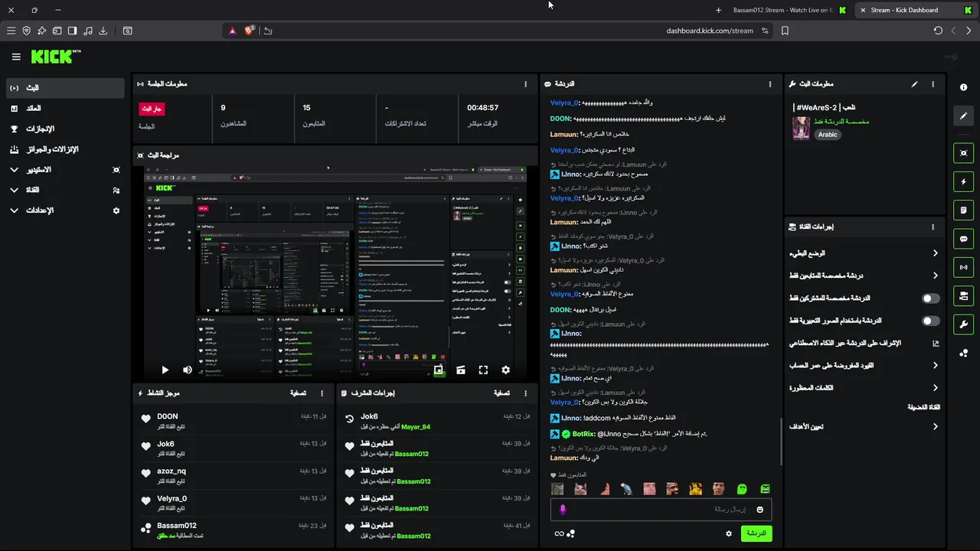Screen dimensions: 980x551
Task: Expand دردشة مخصصة للمتابعين فقط option
Action: click(x=864, y=275)
